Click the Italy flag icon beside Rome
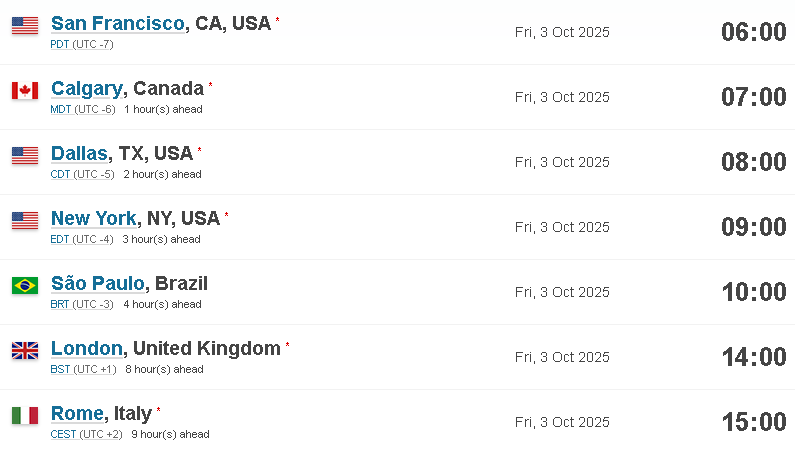Screen dimensions: 795x457 tap(25, 415)
